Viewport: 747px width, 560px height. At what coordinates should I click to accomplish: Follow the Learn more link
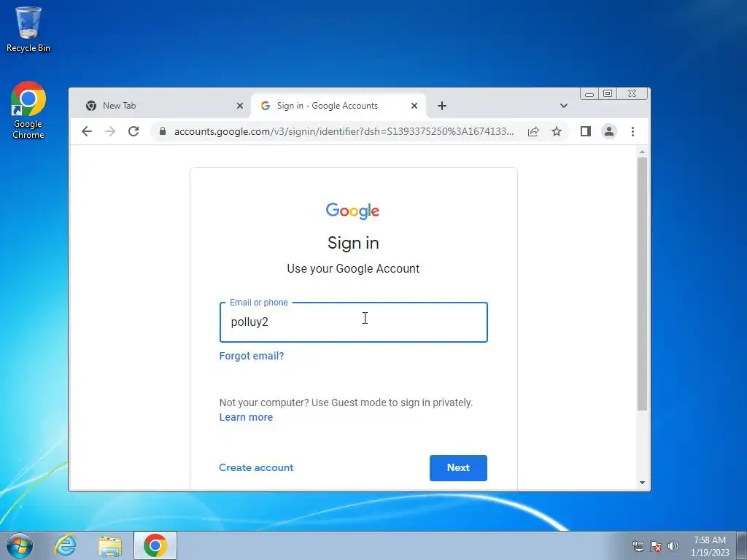pyautogui.click(x=246, y=417)
